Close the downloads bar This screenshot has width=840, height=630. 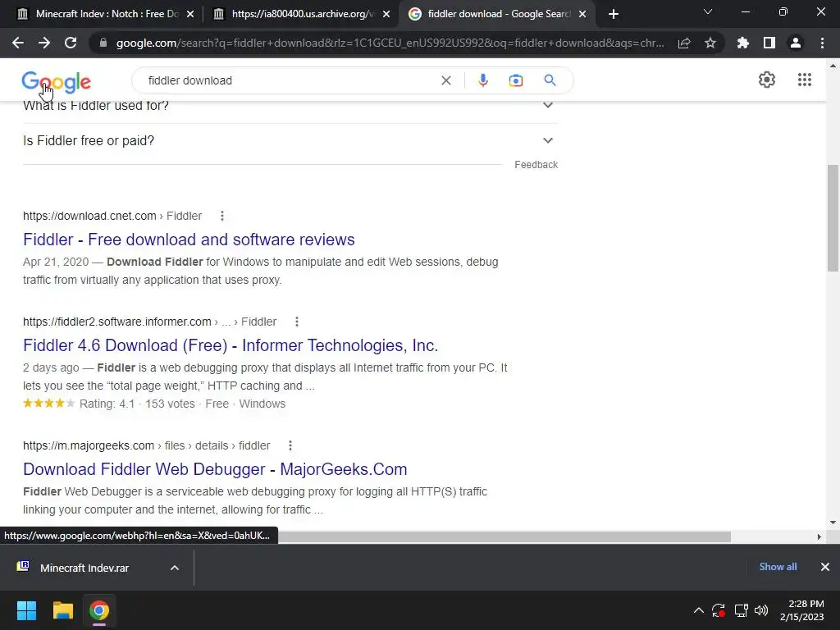(x=825, y=567)
